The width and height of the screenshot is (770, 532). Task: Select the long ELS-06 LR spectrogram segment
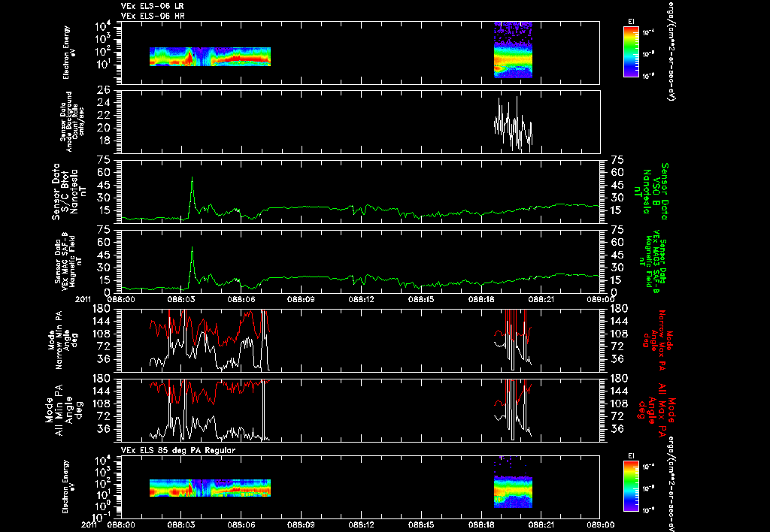[211, 56]
